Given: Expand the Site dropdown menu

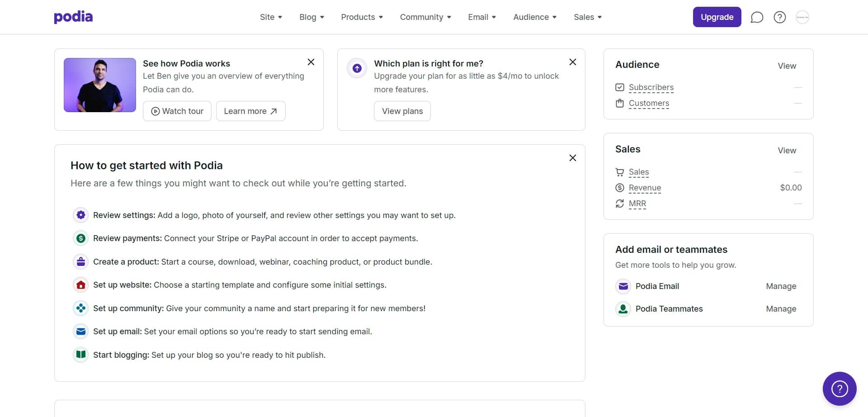Looking at the screenshot, I should (x=271, y=17).
